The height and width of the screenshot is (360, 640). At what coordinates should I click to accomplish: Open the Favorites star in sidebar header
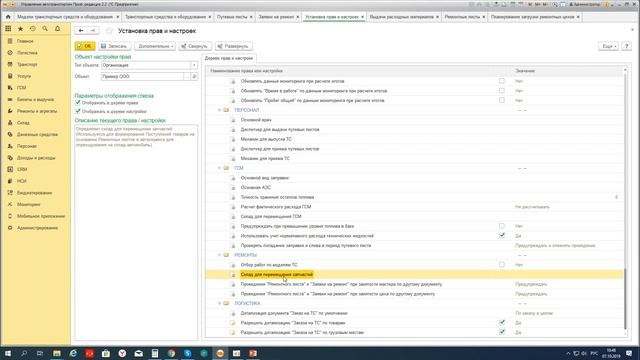tap(20, 29)
